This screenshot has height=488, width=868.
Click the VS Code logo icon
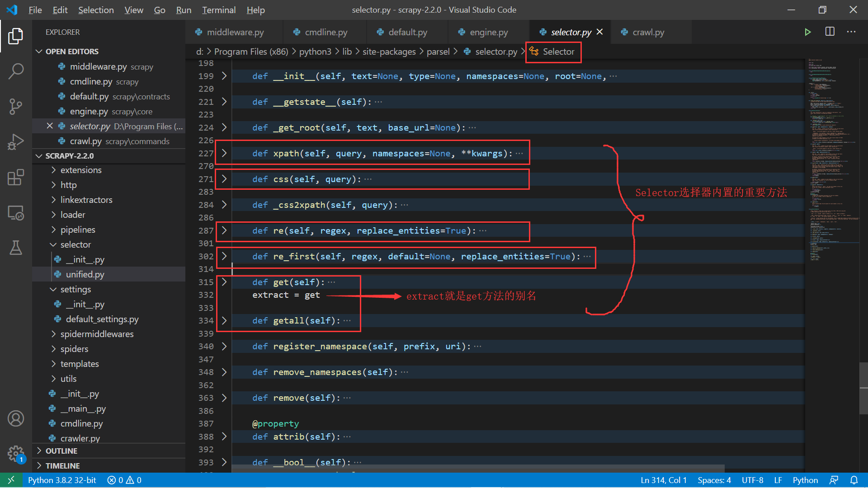[12, 9]
